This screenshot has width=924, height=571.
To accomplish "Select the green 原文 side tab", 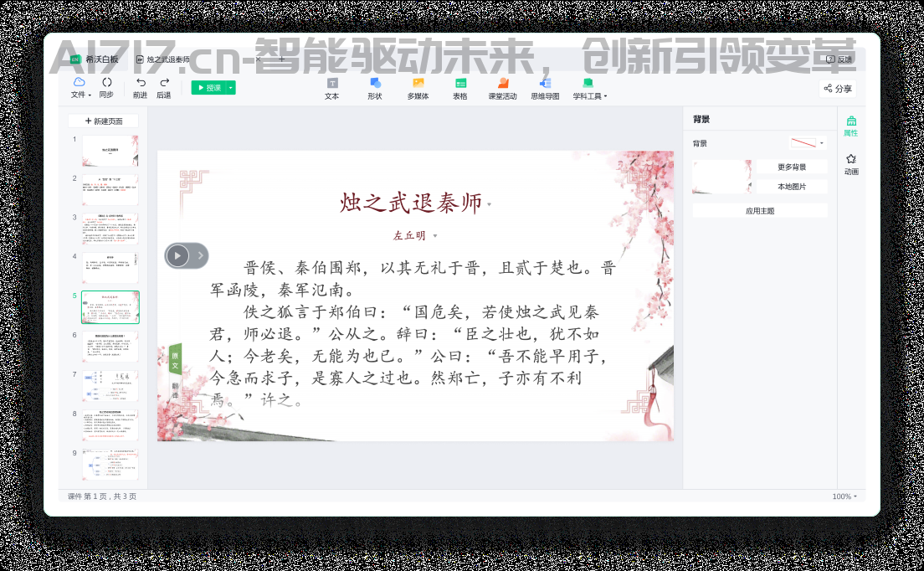I will [175, 361].
